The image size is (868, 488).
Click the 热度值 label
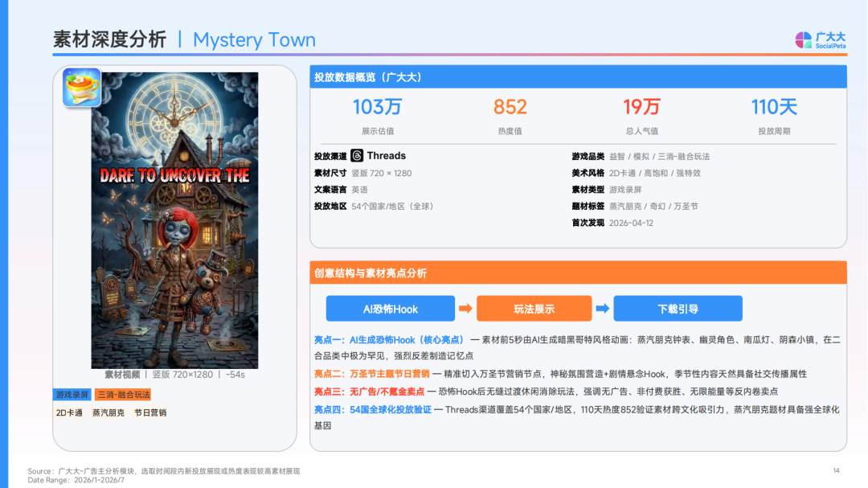click(510, 131)
